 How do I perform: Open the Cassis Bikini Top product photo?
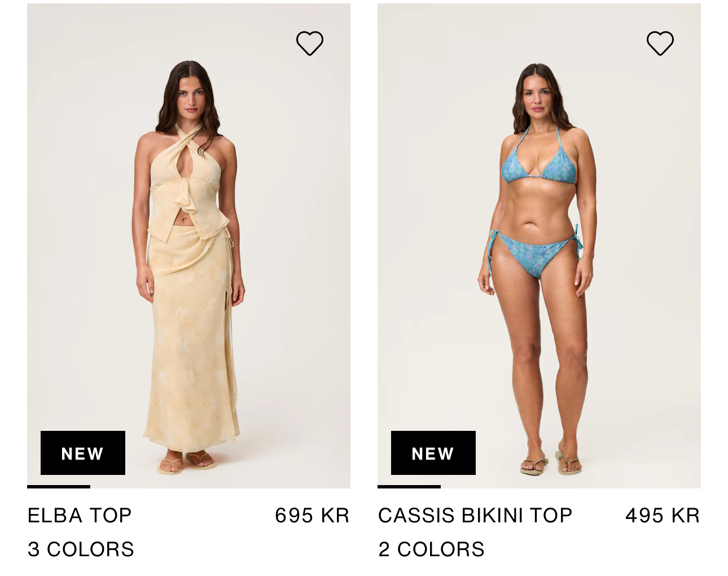point(539,246)
